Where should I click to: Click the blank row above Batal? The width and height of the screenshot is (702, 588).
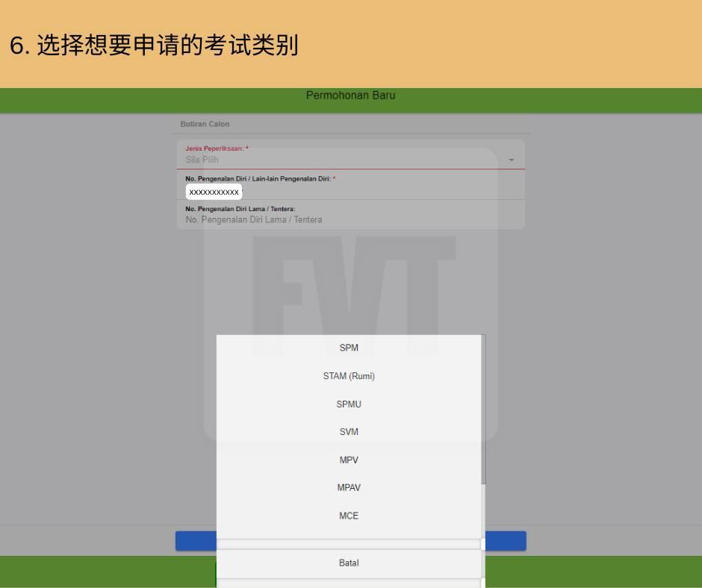point(349,544)
